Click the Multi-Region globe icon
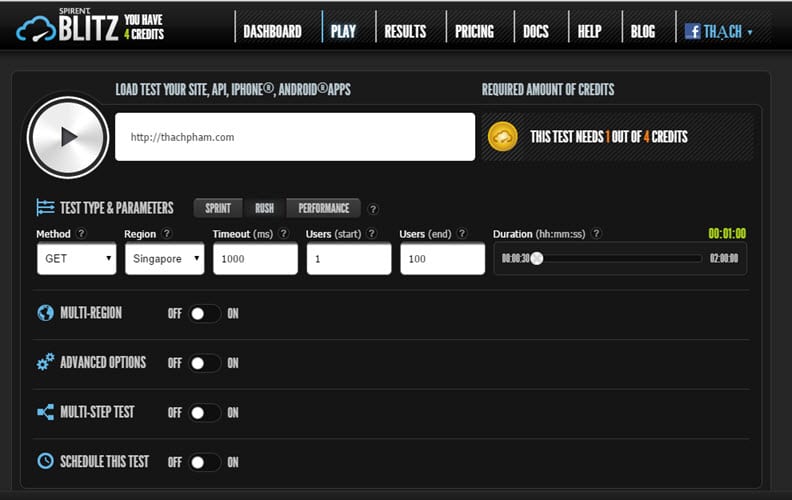792x500 pixels. (45, 313)
